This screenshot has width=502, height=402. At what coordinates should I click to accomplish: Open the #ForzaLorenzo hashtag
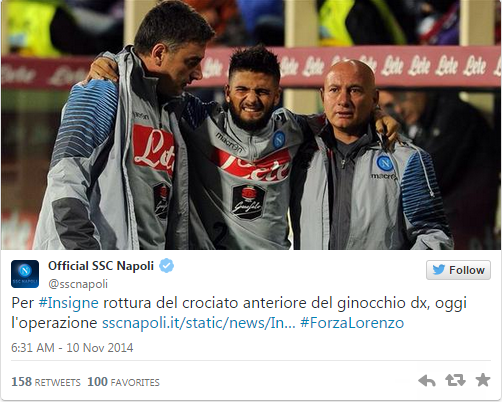(352, 323)
